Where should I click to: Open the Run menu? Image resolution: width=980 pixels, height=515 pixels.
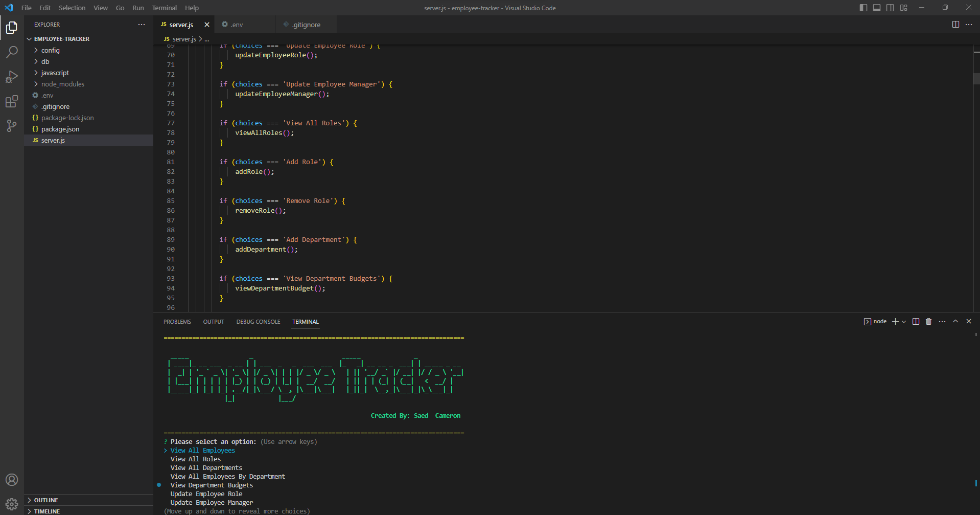coord(138,8)
